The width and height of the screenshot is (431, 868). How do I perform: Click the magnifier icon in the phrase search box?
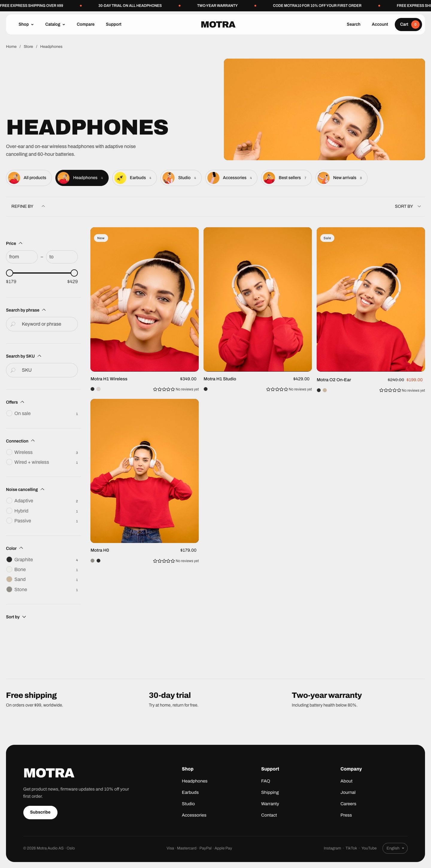tap(13, 324)
